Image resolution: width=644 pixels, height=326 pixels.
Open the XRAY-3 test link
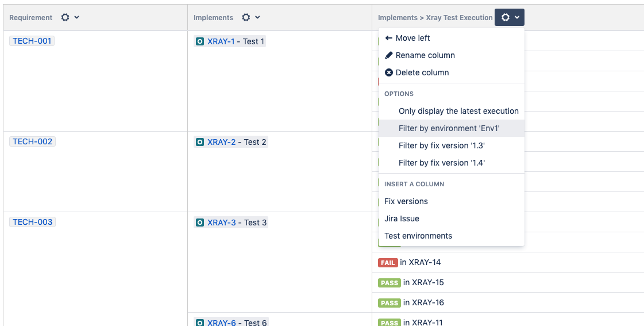coord(221,223)
